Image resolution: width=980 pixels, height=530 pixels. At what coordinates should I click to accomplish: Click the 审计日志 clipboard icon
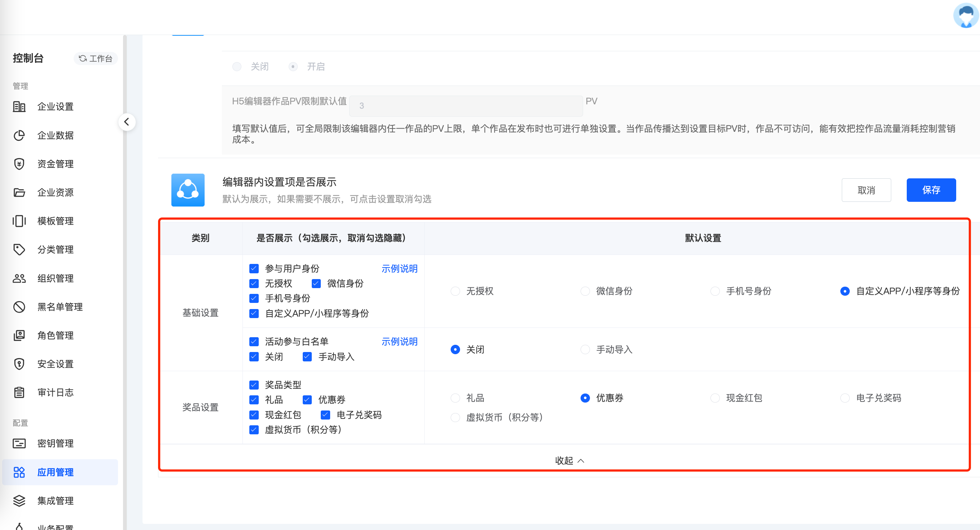point(19,392)
